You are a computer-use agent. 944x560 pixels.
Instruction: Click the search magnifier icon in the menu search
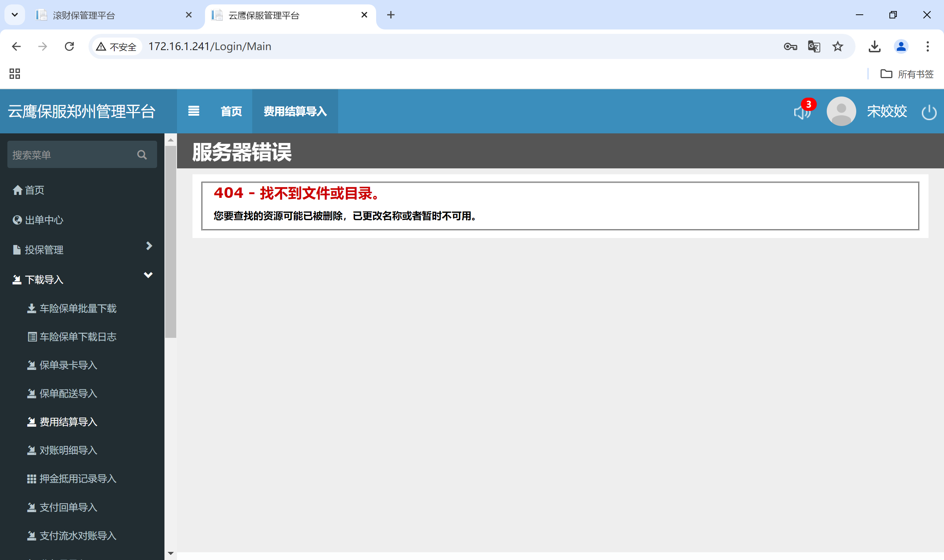[x=142, y=155]
